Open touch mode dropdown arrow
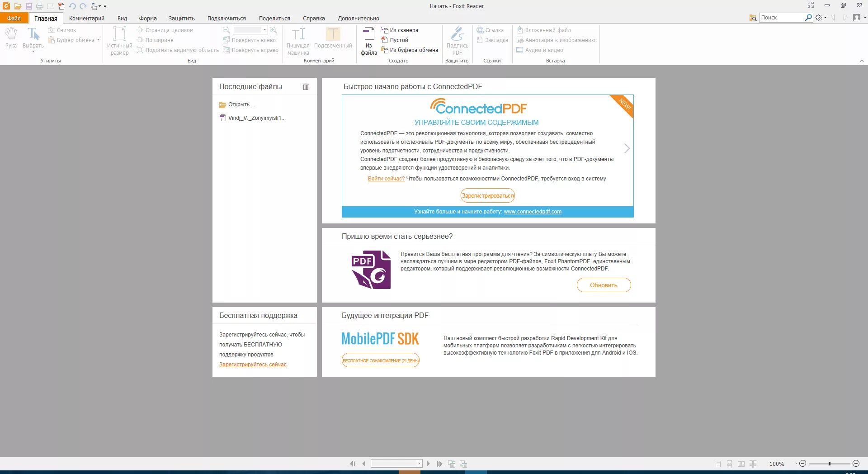The width and height of the screenshot is (868, 474). (x=99, y=6)
